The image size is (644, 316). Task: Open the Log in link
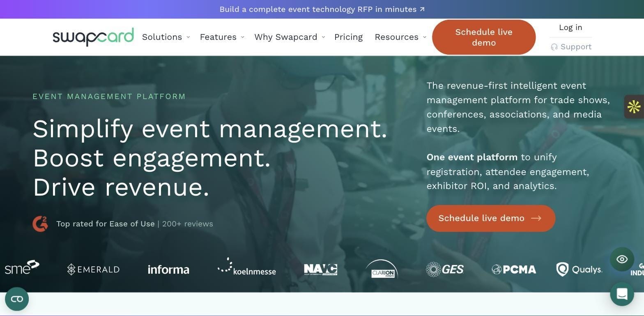(570, 28)
